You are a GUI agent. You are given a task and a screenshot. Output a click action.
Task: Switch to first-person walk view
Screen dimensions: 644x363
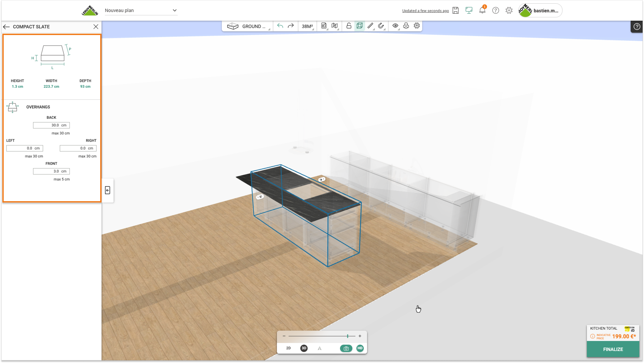click(x=319, y=348)
